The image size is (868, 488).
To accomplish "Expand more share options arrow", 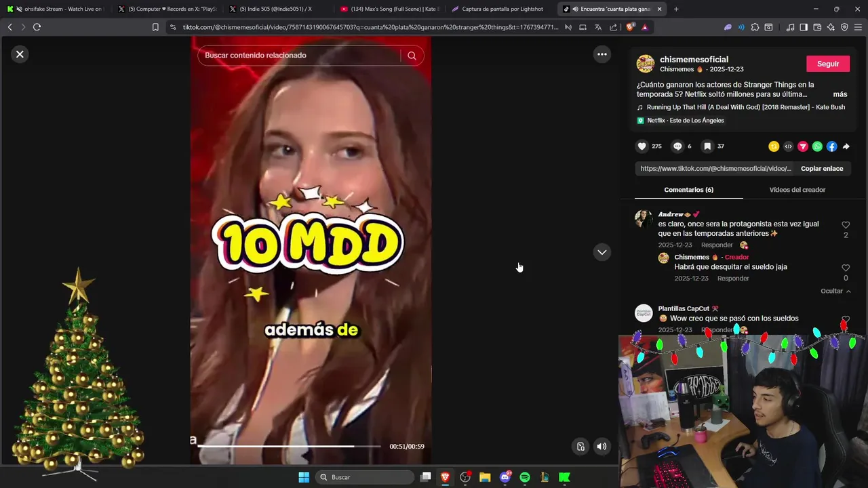I will (846, 146).
